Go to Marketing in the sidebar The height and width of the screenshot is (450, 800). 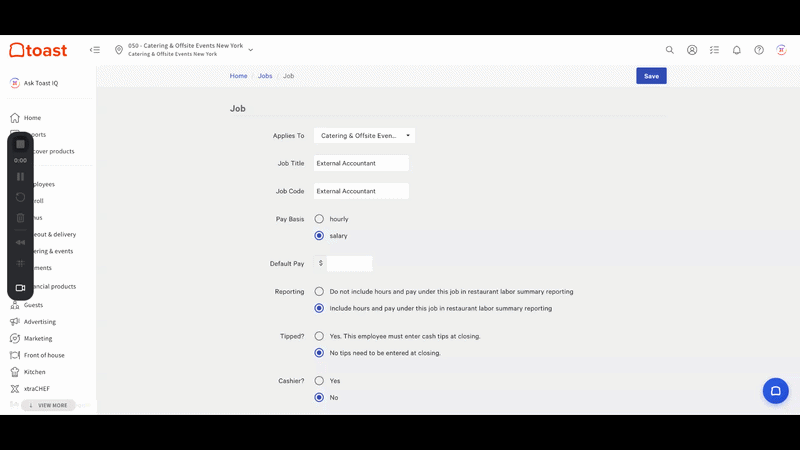[x=39, y=338]
